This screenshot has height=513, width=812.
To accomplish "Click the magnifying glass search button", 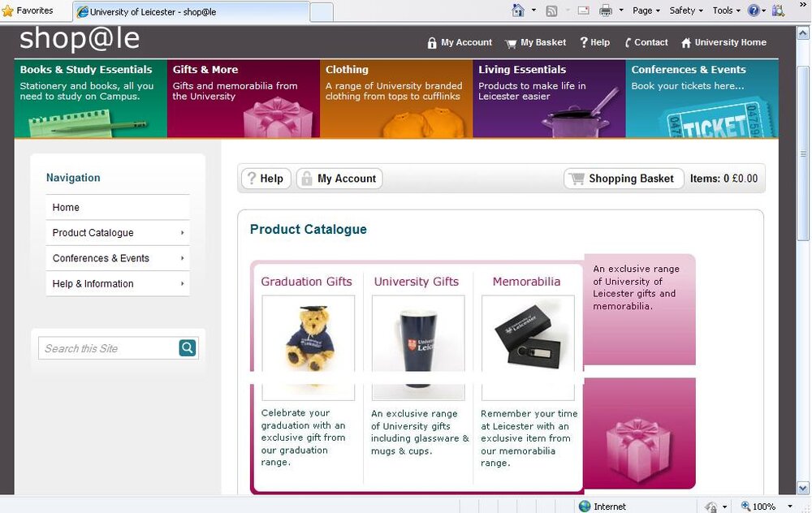I will tap(188, 348).
